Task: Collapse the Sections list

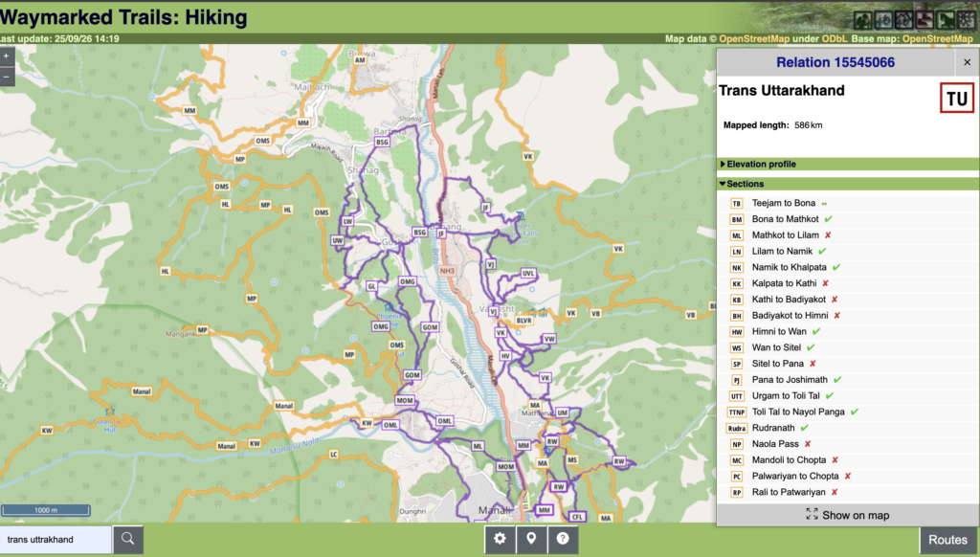Action: tap(848, 184)
